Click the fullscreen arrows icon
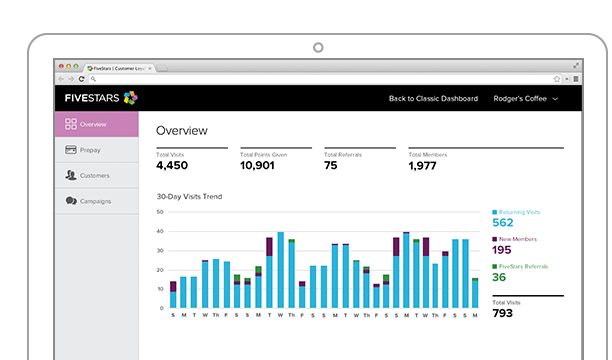 pyautogui.click(x=576, y=65)
